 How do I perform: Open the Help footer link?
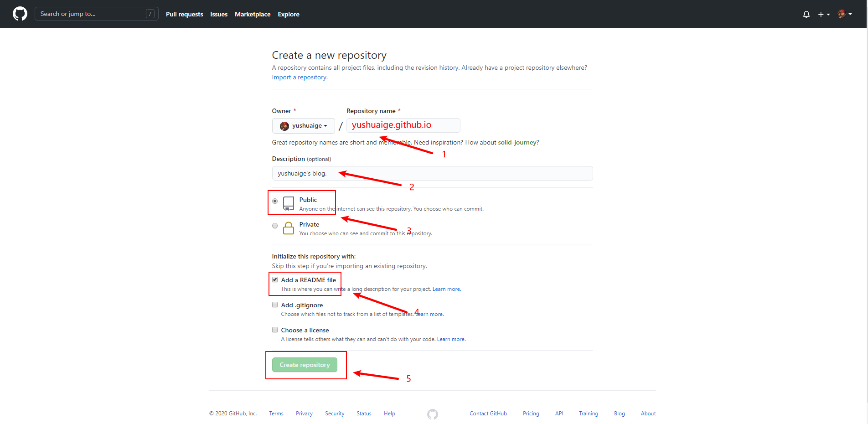389,414
